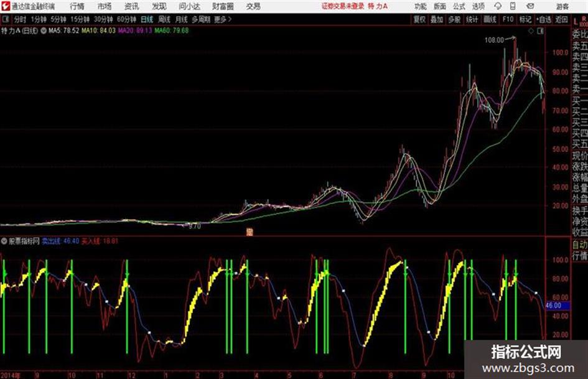The image size is (588, 379).
Task: Open the 财富圈 menu
Action: coord(223,6)
